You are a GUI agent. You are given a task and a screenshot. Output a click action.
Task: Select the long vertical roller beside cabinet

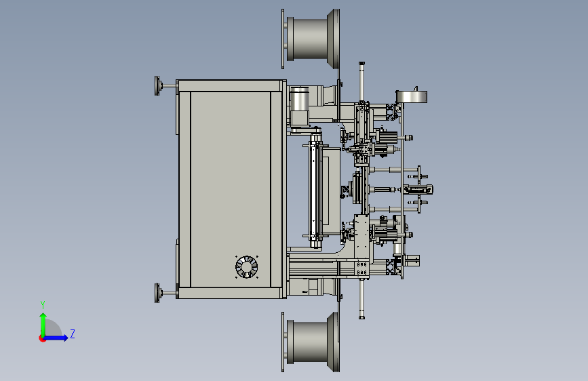click(315, 190)
